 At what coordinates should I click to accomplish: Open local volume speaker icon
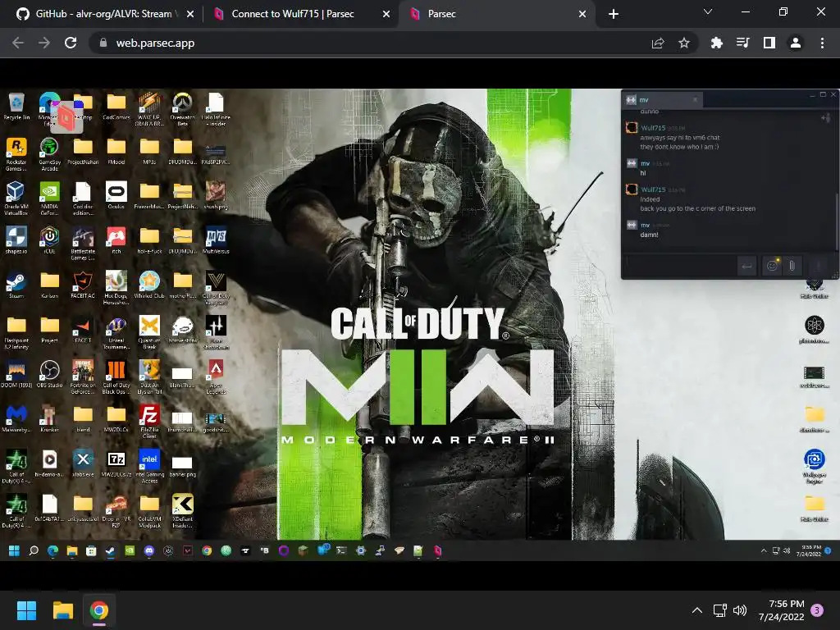(740, 610)
